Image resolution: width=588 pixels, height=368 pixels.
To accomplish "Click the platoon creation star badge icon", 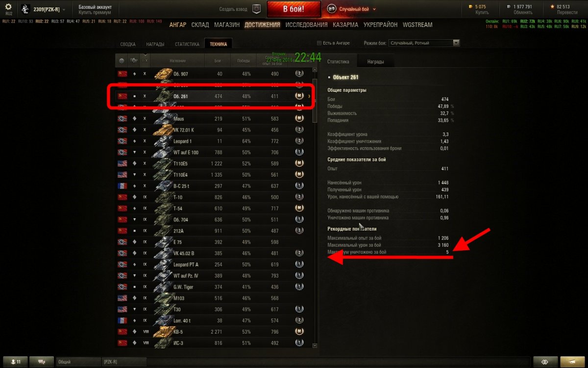I will pos(256,9).
